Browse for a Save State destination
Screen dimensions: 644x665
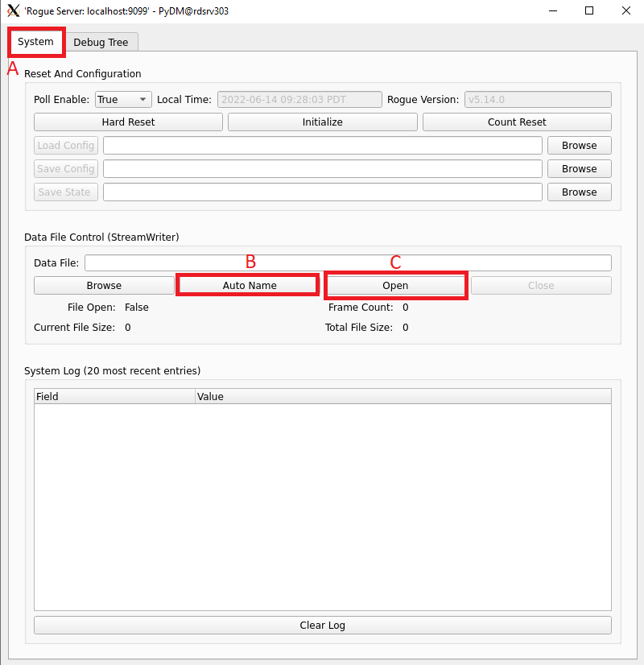(x=579, y=192)
